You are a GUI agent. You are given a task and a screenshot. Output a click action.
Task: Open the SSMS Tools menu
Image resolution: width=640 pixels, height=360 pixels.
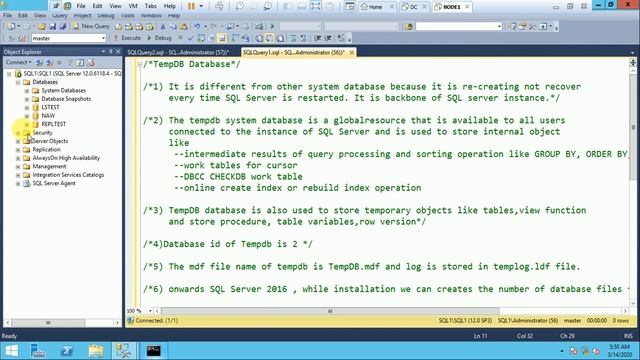tap(128, 16)
